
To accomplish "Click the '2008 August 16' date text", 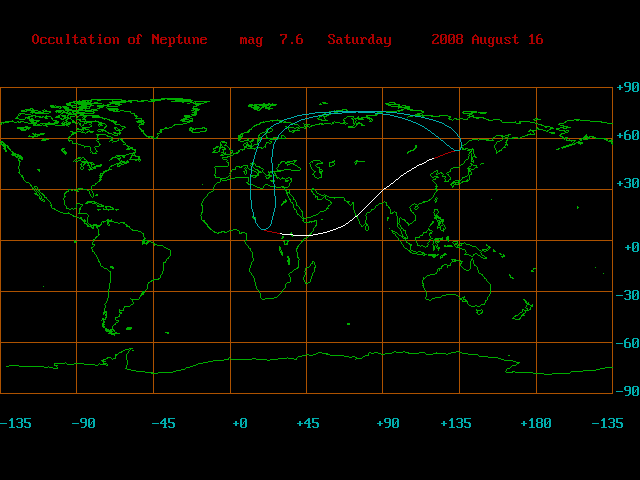I will pyautogui.click(x=487, y=40).
